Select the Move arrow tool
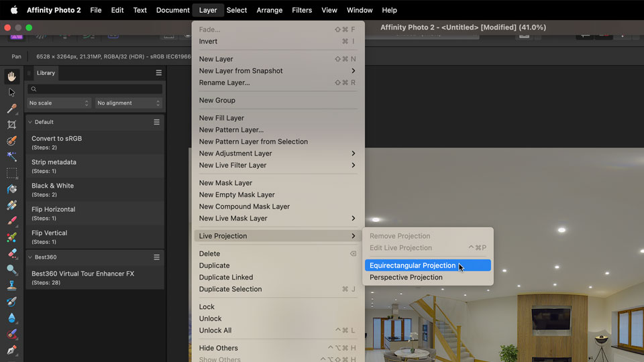This screenshot has width=644, height=362. point(11,93)
